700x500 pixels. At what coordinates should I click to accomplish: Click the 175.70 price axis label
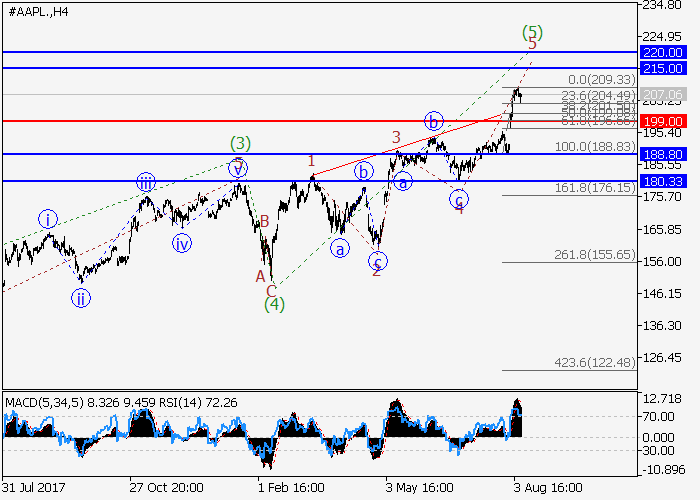tap(662, 197)
